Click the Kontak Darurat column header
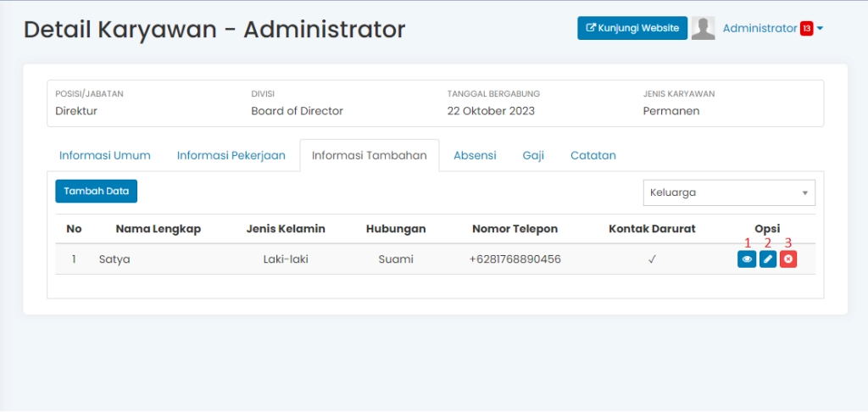Screen dimensions: 868x412 click(652, 229)
